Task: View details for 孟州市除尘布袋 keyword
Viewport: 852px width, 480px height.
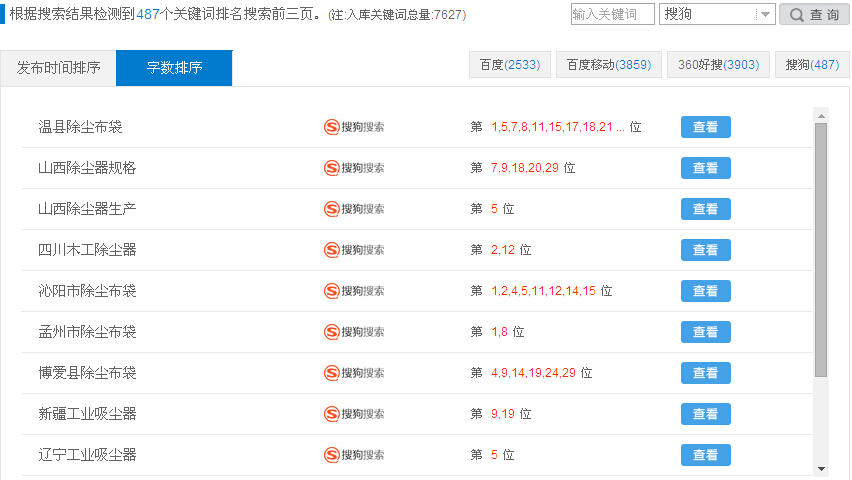Action: [705, 332]
